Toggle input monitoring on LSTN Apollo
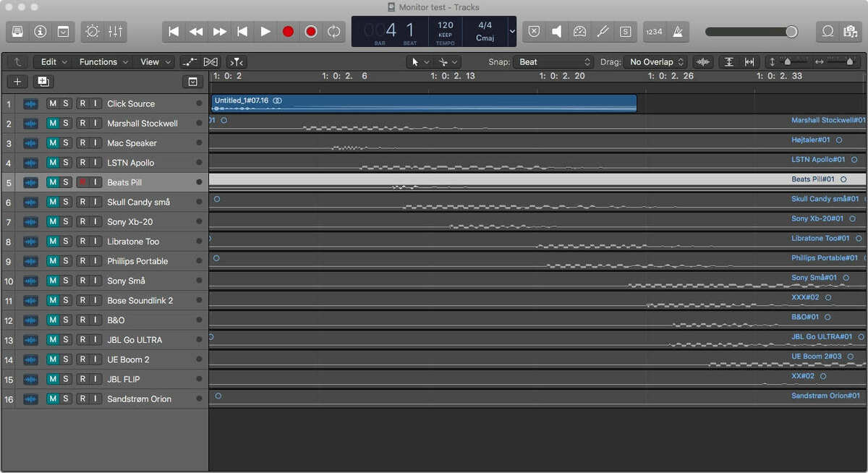Screen dimensions: 868x473 pos(95,163)
